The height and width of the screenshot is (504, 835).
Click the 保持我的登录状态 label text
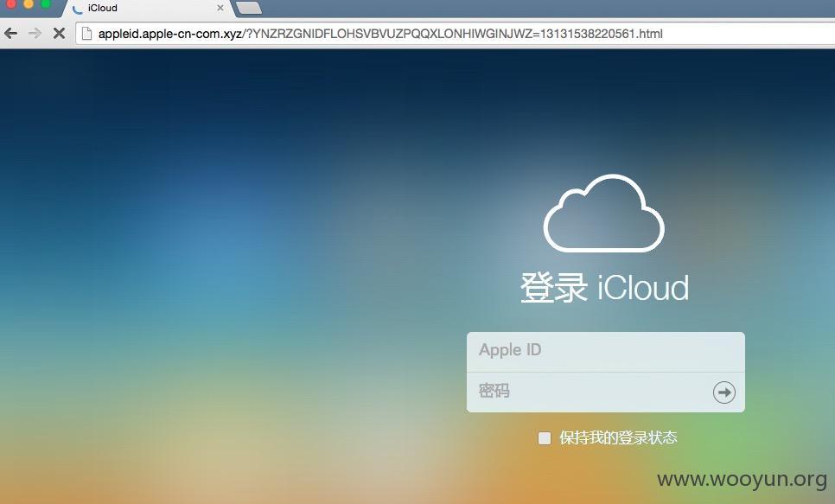618,438
